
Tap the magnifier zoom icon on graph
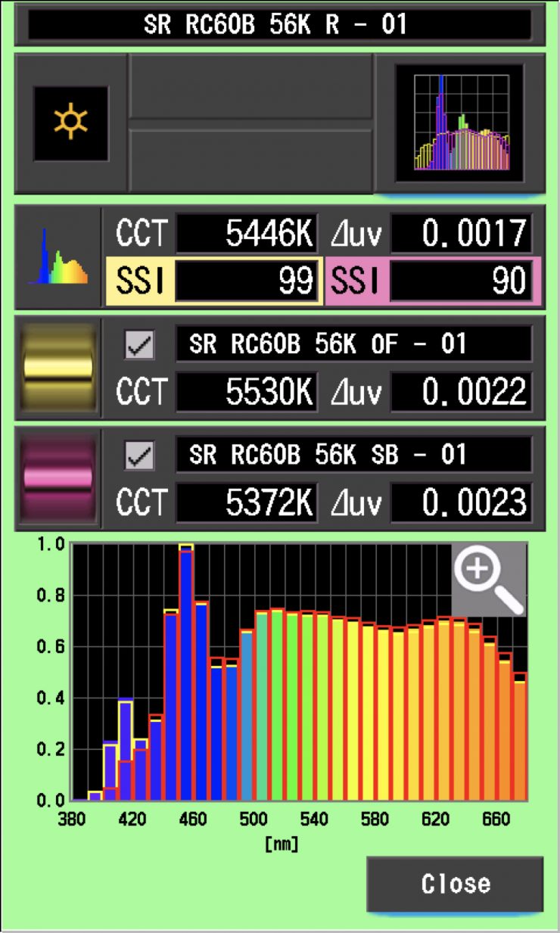pos(488,579)
